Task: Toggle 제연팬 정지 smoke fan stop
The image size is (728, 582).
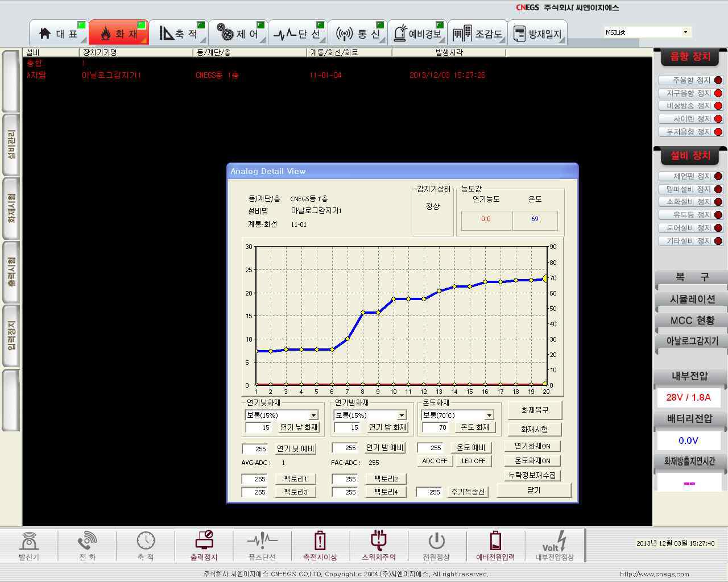Action: (x=690, y=176)
